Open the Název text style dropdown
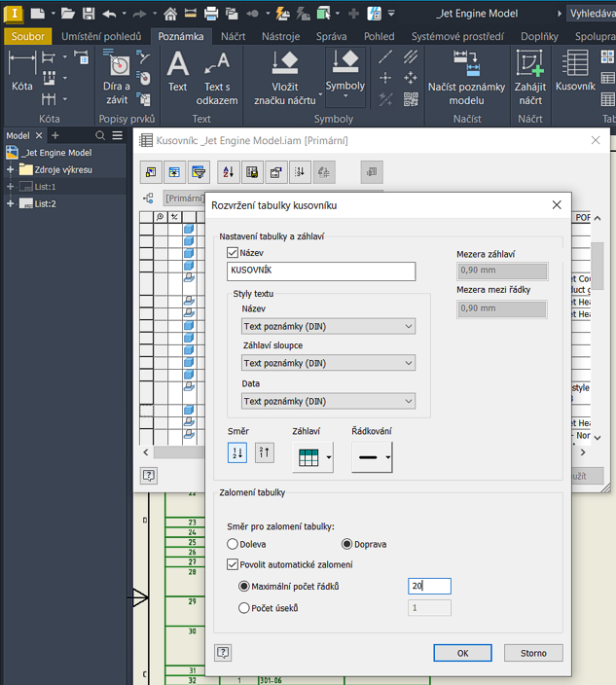This screenshot has height=685, width=616. pyautogui.click(x=328, y=327)
